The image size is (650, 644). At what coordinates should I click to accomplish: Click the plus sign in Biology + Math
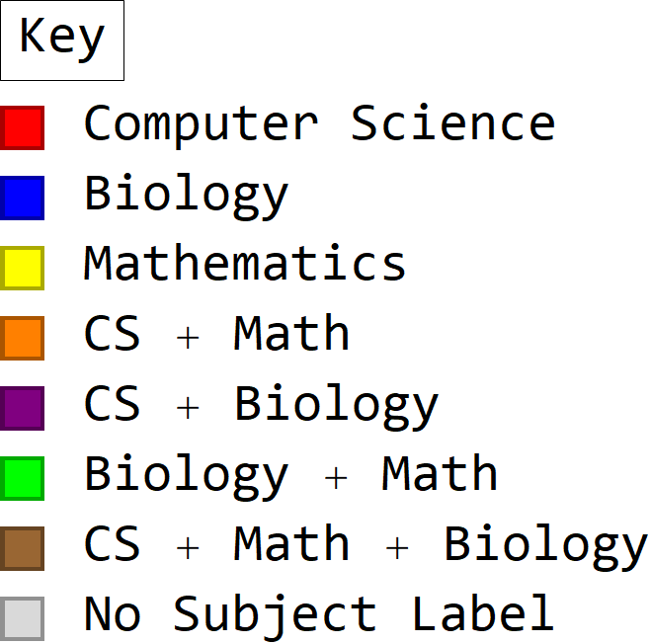pos(336,477)
